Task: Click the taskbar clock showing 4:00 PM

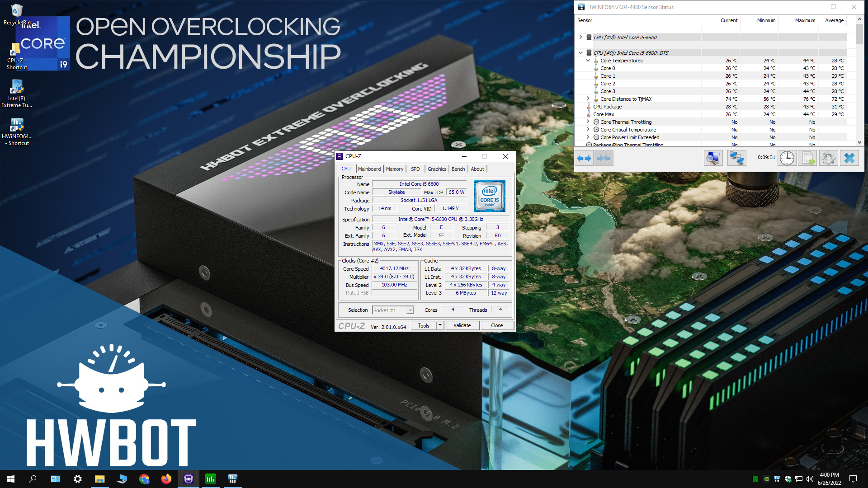Action: (x=829, y=479)
